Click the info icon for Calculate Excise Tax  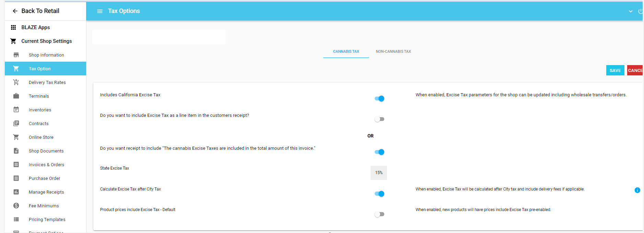click(x=637, y=190)
